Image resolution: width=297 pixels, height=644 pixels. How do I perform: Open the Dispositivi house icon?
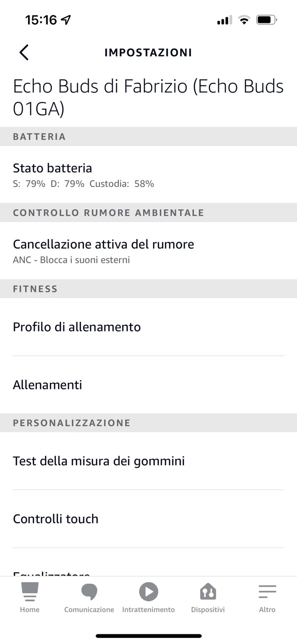[x=208, y=592]
